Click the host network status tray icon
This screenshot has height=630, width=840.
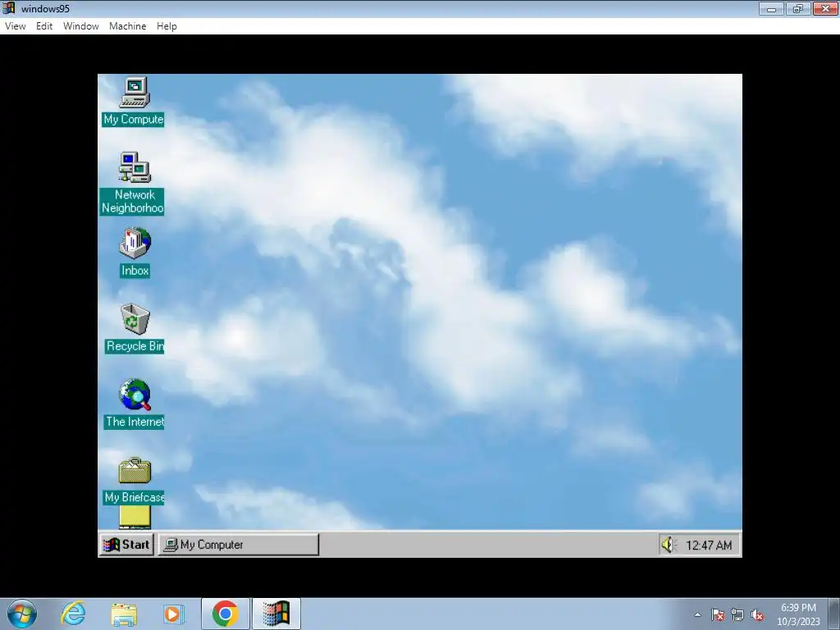click(737, 615)
